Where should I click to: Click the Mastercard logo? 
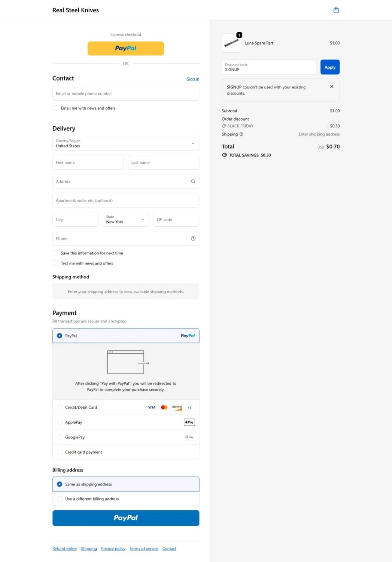point(164,407)
